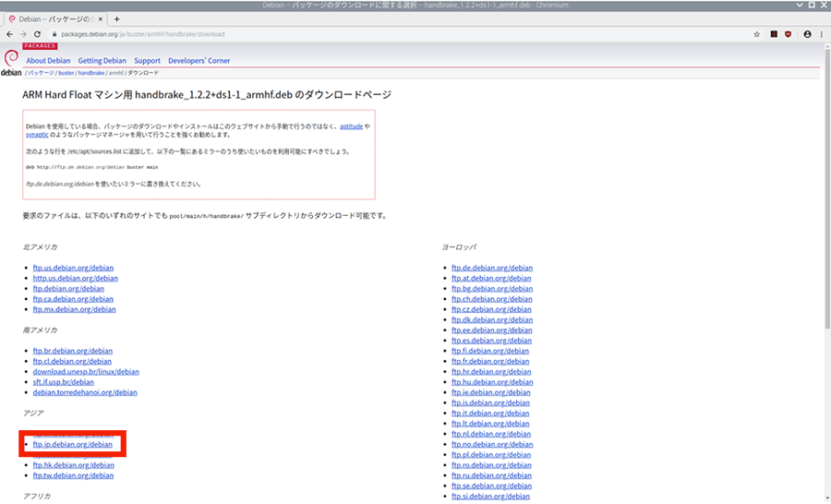Download from ftp.se.debian.org/debian
The image size is (831, 504).
492,486
